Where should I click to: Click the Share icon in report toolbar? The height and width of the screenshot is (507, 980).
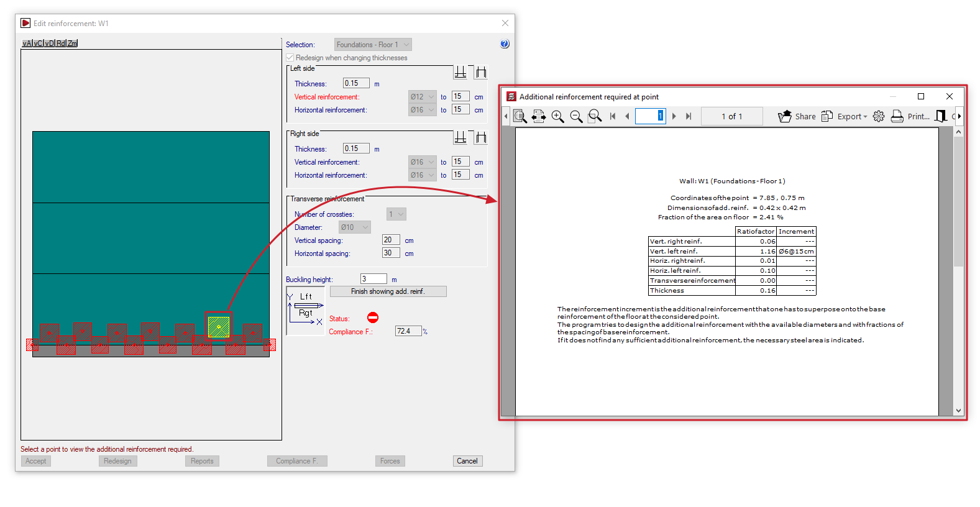click(x=785, y=116)
